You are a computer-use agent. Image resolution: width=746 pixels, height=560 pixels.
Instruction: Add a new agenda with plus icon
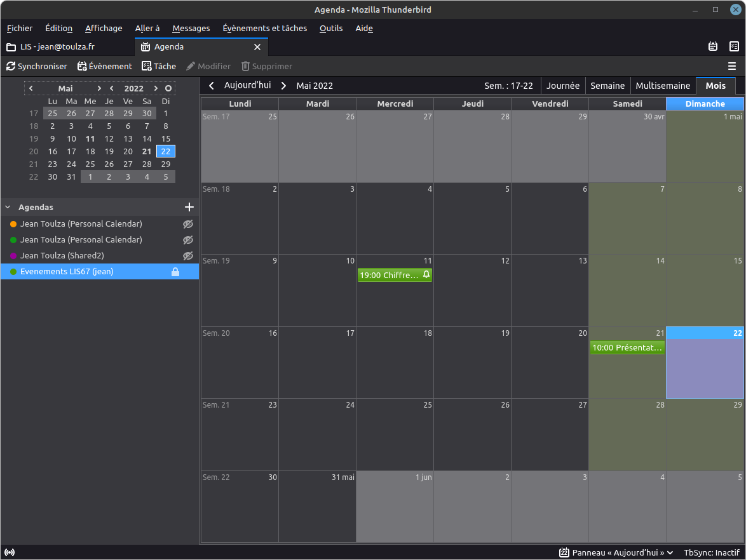pyautogui.click(x=189, y=207)
